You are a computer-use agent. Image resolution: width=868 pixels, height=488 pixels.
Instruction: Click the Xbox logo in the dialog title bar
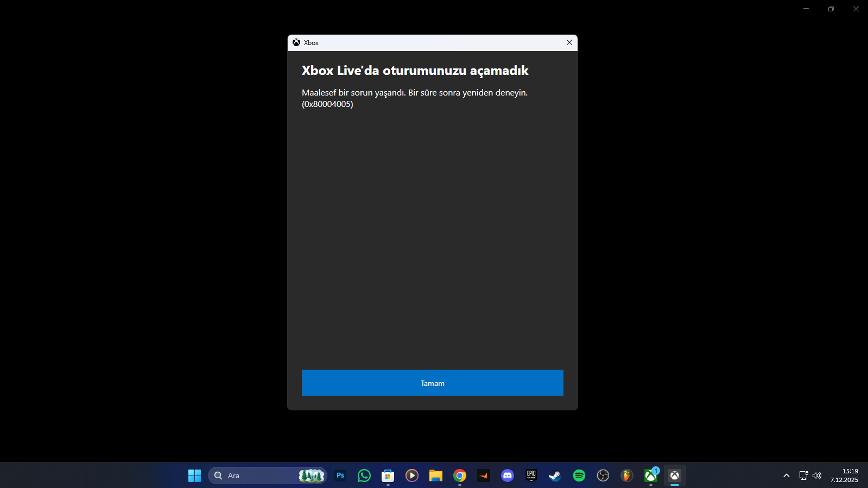point(296,42)
